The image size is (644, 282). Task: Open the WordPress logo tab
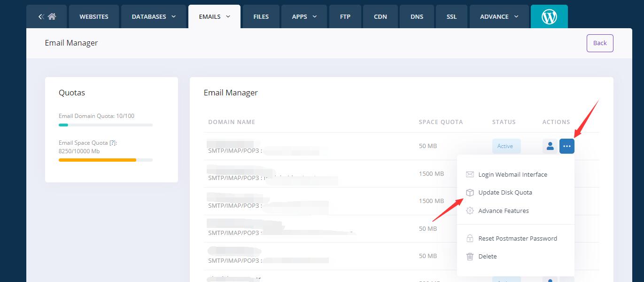549,16
